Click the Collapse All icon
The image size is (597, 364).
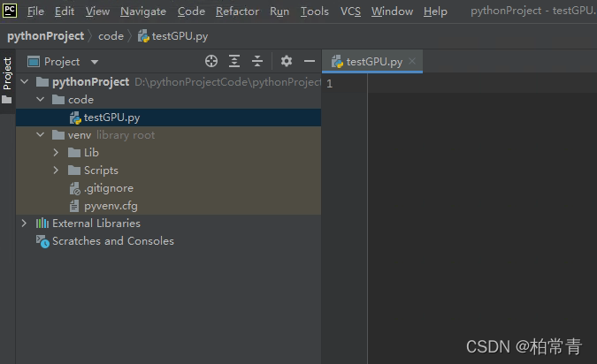click(x=257, y=61)
